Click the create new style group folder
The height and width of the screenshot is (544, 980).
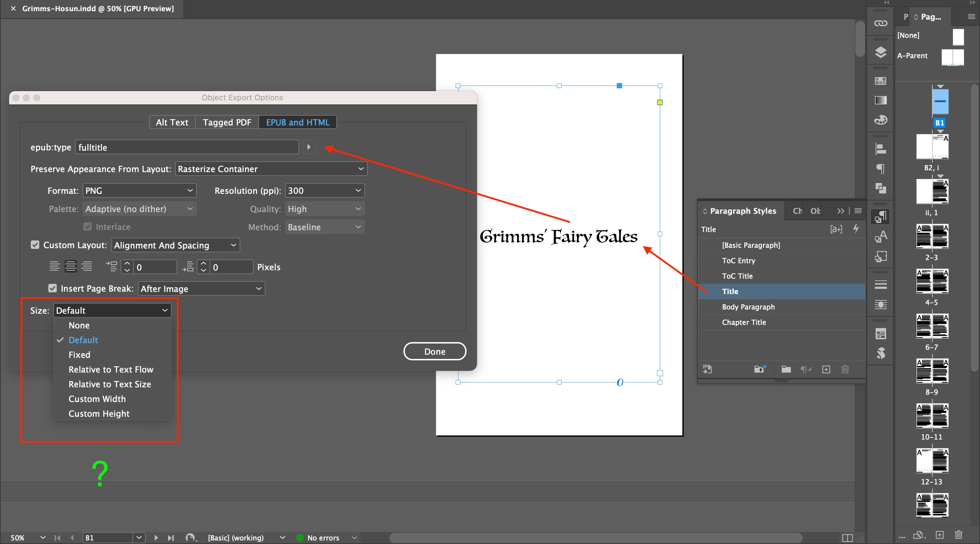point(786,369)
